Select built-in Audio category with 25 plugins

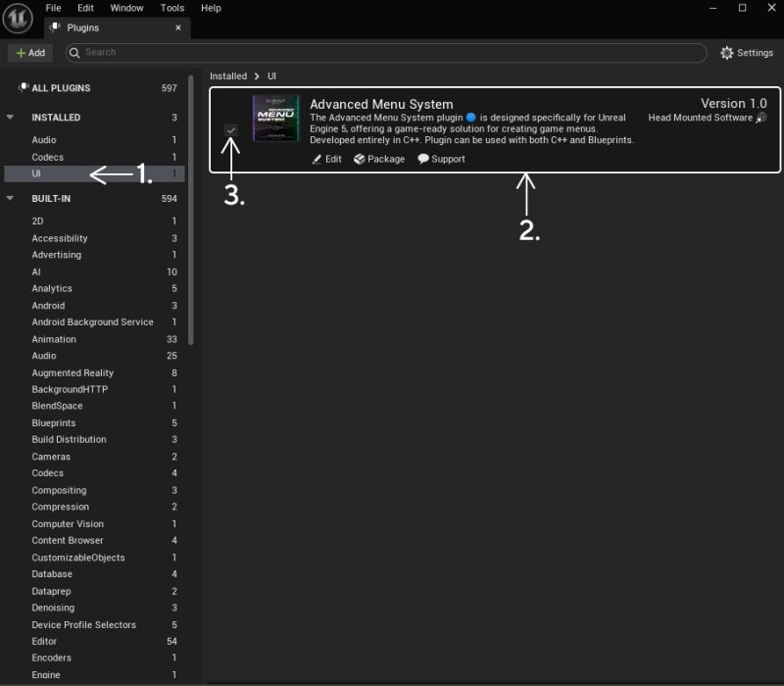coord(94,356)
